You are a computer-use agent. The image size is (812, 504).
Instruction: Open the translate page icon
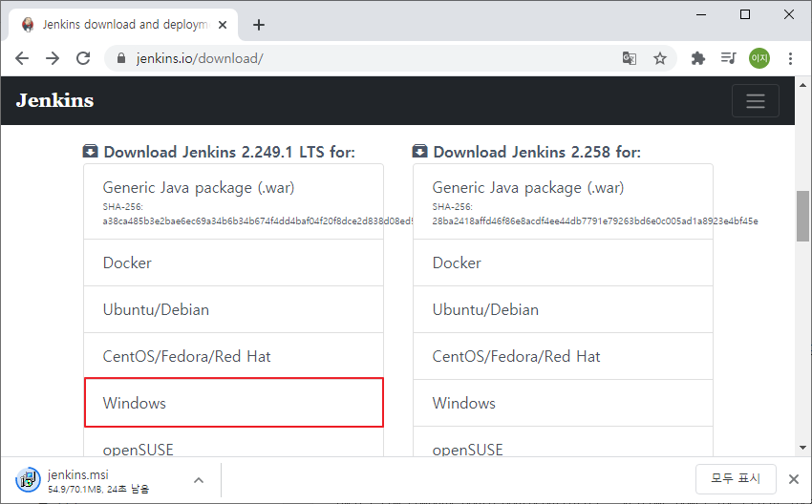[x=630, y=58]
